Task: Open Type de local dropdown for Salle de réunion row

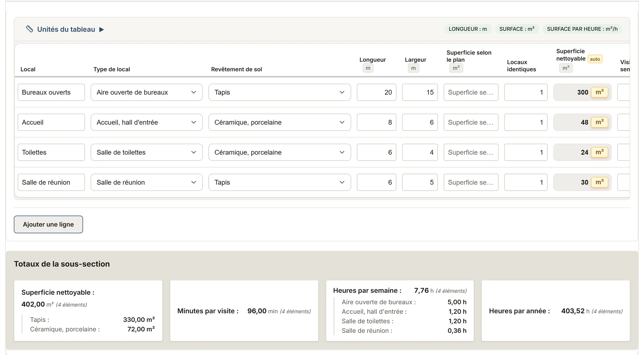Action: [x=147, y=182]
